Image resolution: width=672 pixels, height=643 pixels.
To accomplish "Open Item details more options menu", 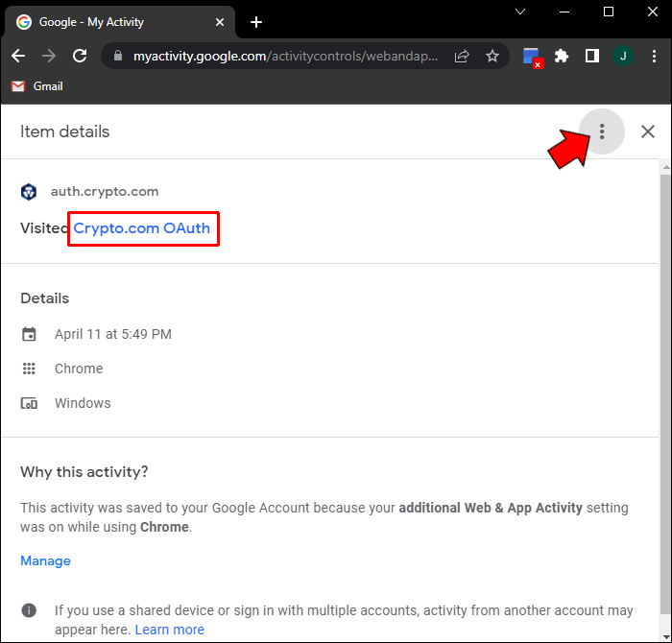I will (x=602, y=131).
